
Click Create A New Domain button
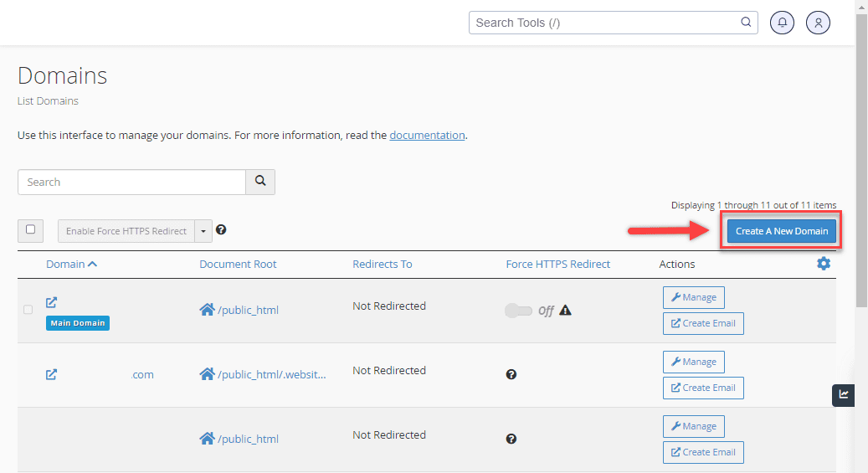point(782,231)
